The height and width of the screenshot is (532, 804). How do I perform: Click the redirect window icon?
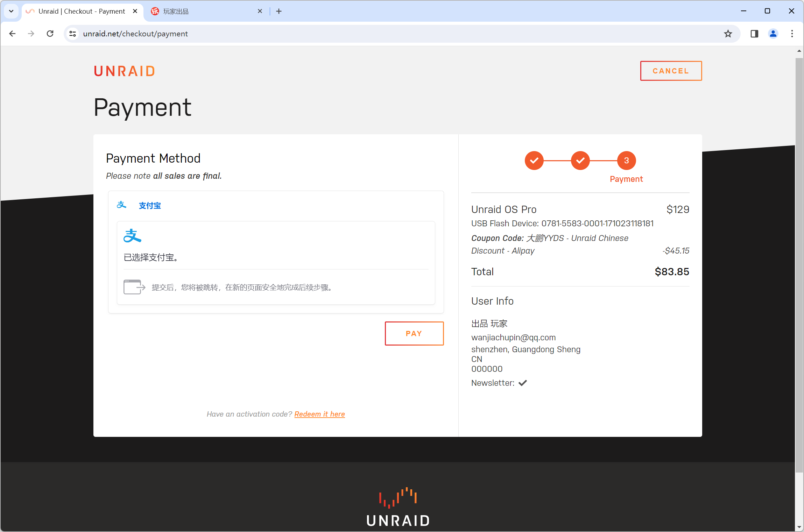134,287
